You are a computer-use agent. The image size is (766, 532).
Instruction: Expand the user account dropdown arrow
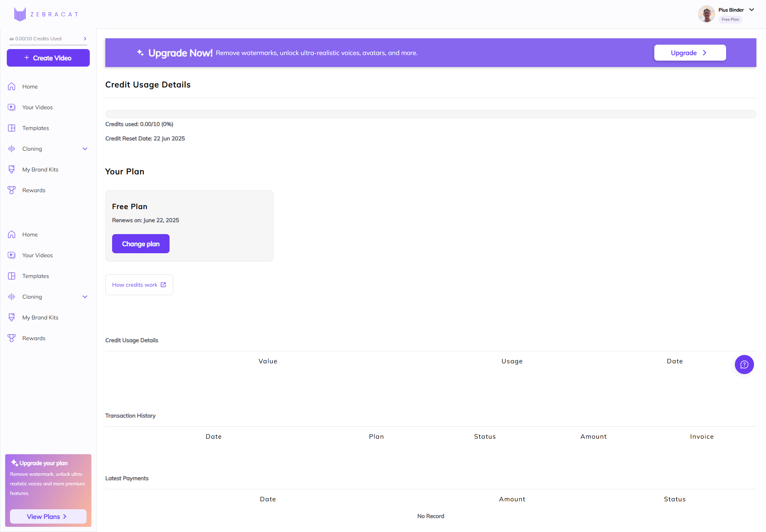pyautogui.click(x=752, y=10)
